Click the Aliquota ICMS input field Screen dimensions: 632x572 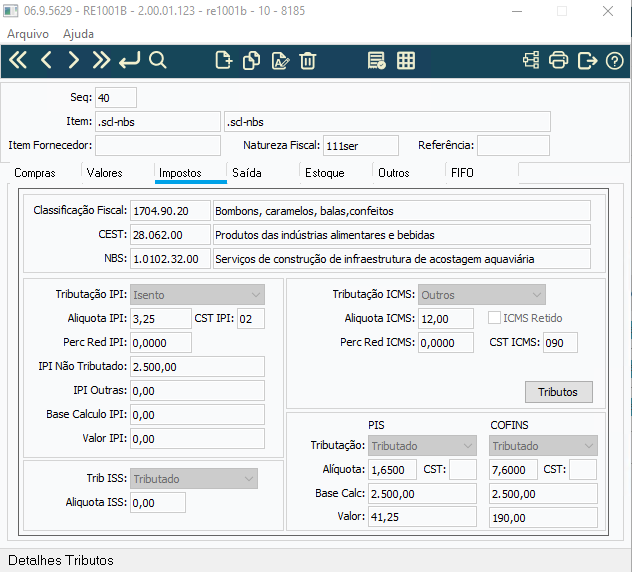[x=446, y=318]
